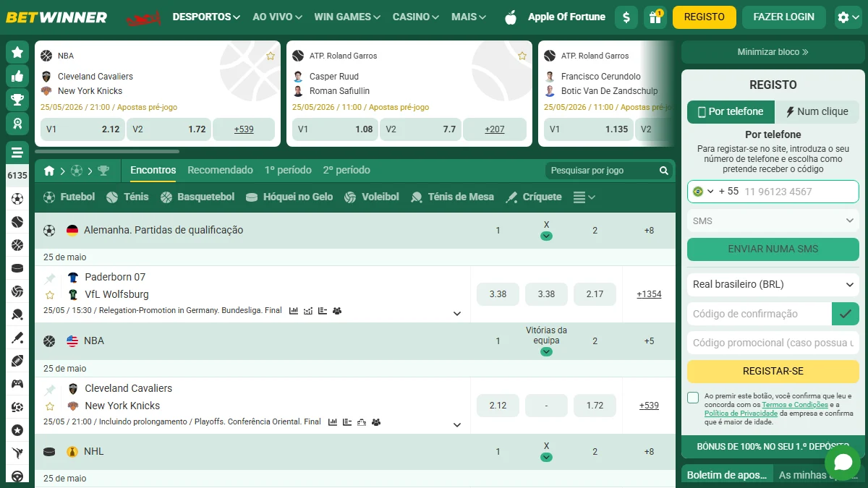Open statistics chart icon for Paderborn 07 match
This screenshot has height=488, width=868.
click(294, 311)
